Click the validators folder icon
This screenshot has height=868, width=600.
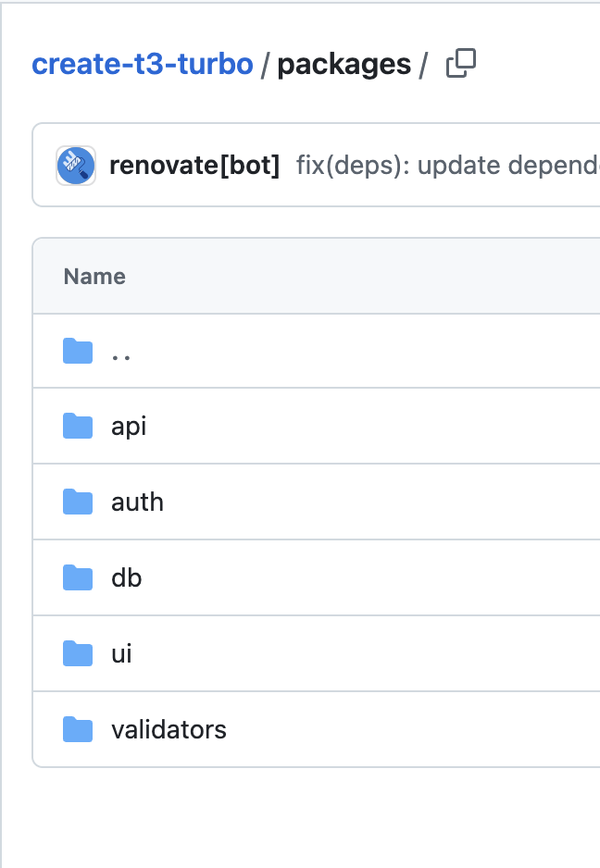click(78, 729)
